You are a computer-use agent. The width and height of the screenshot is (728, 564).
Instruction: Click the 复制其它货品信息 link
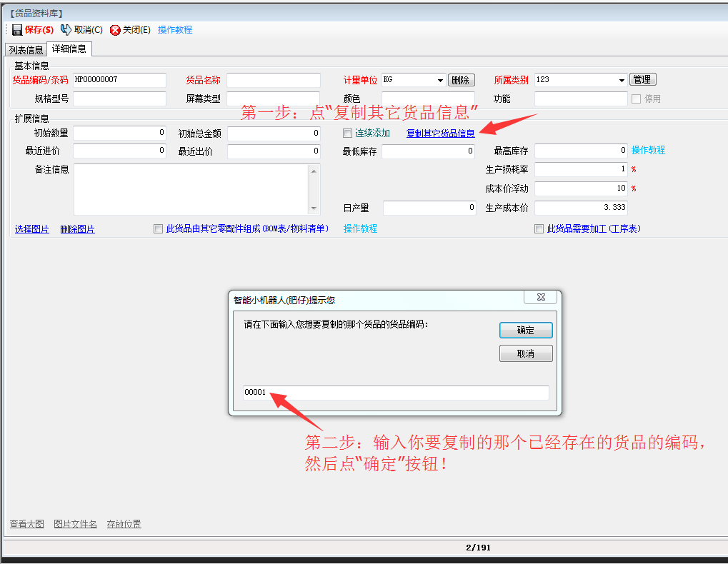pyautogui.click(x=440, y=134)
